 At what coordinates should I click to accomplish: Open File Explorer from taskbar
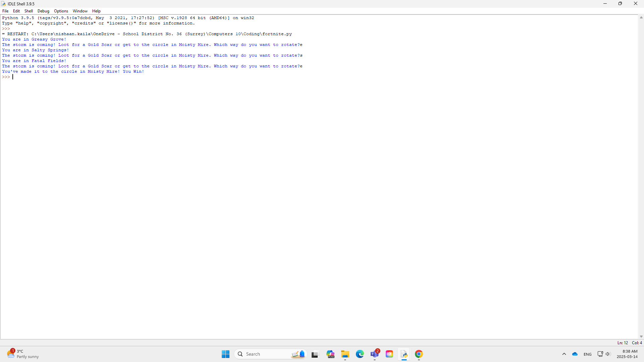[x=345, y=354]
